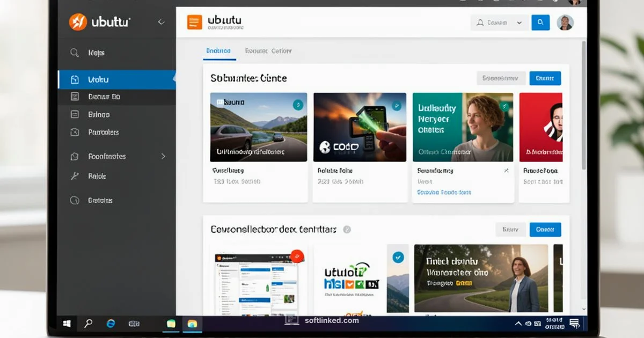Click the orange Ubuntu Software icon in the header
Screen dimensions: 644x338
pyautogui.click(x=194, y=22)
